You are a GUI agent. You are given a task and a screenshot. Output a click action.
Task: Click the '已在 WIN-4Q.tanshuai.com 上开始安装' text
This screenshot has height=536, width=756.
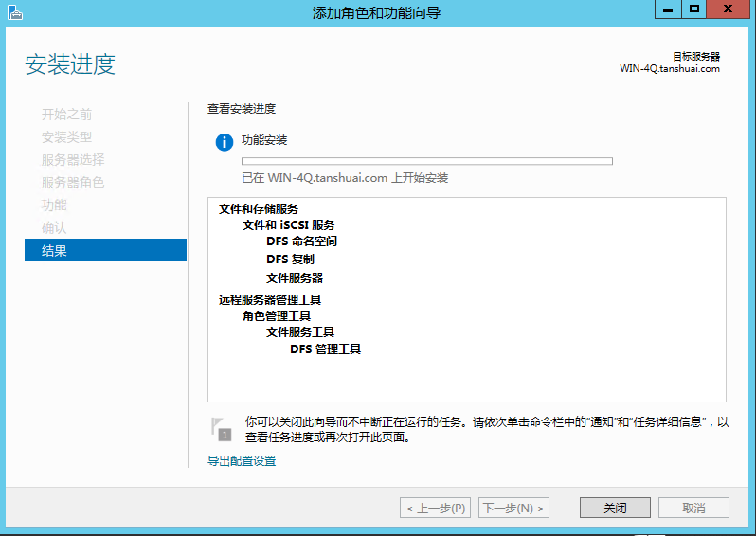point(345,178)
